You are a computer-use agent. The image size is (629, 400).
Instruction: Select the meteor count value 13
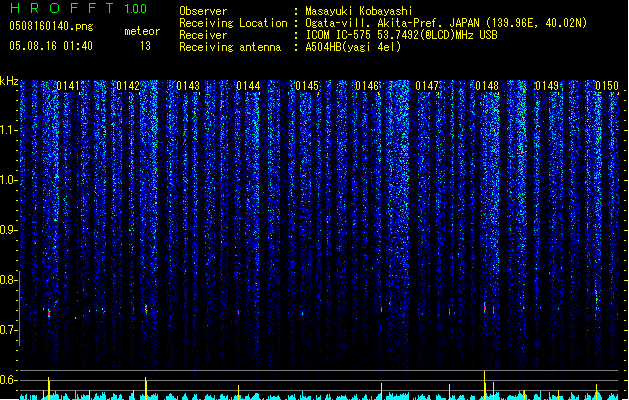point(145,46)
